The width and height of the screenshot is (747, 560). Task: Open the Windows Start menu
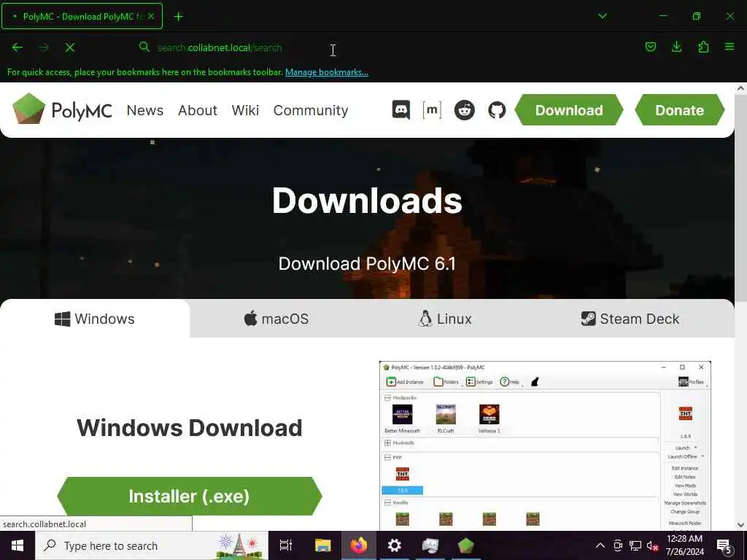pos(18,545)
